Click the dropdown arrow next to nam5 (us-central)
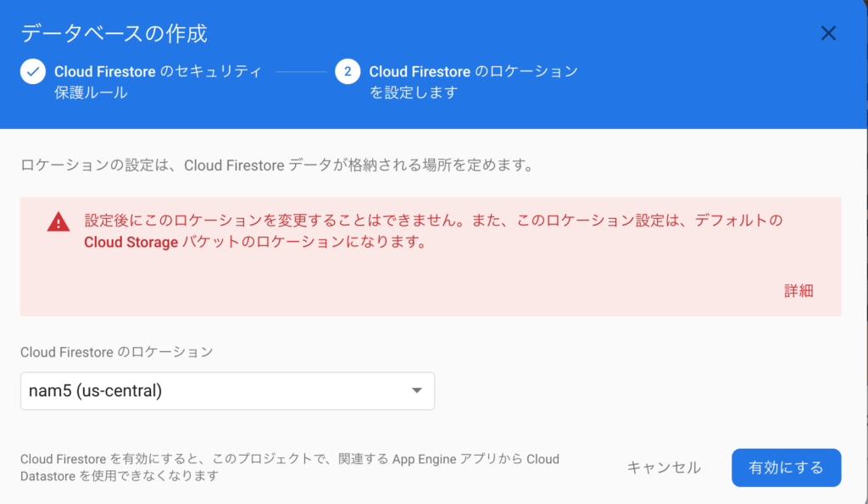Image resolution: width=868 pixels, height=504 pixels. (x=416, y=390)
